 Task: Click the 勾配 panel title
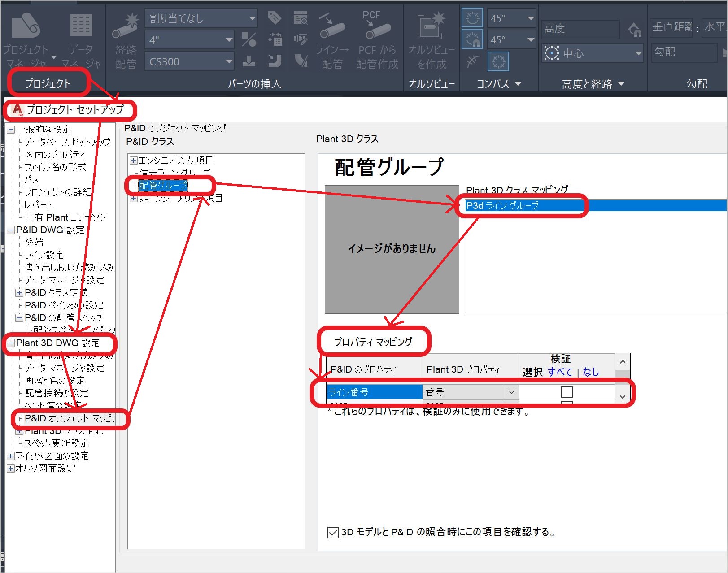point(697,84)
